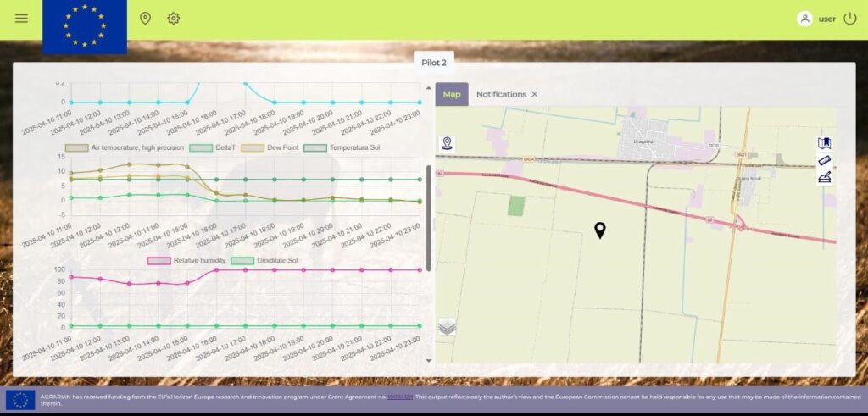The width and height of the screenshot is (868, 416).
Task: Click the power logout icon
Action: (x=850, y=18)
